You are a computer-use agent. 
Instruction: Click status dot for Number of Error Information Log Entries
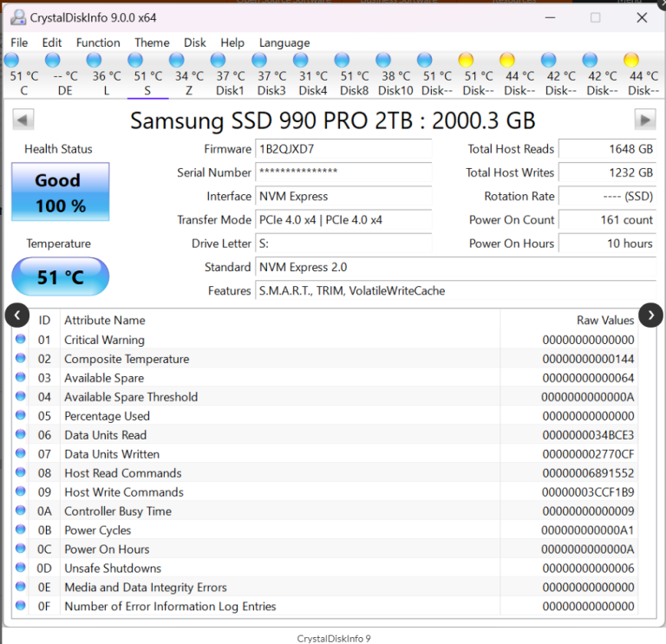[21, 605]
